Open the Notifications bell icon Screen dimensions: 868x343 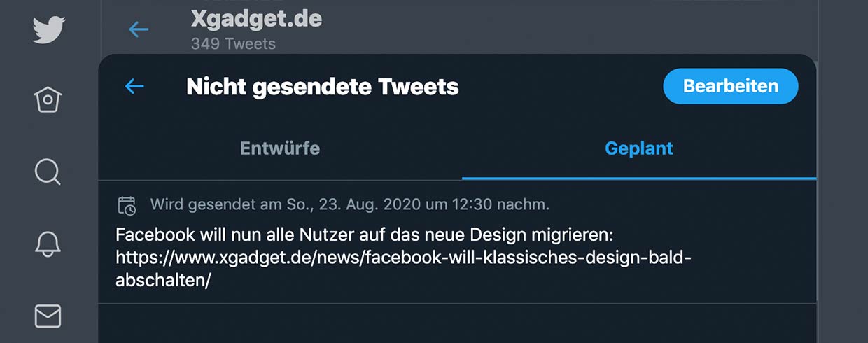[48, 243]
